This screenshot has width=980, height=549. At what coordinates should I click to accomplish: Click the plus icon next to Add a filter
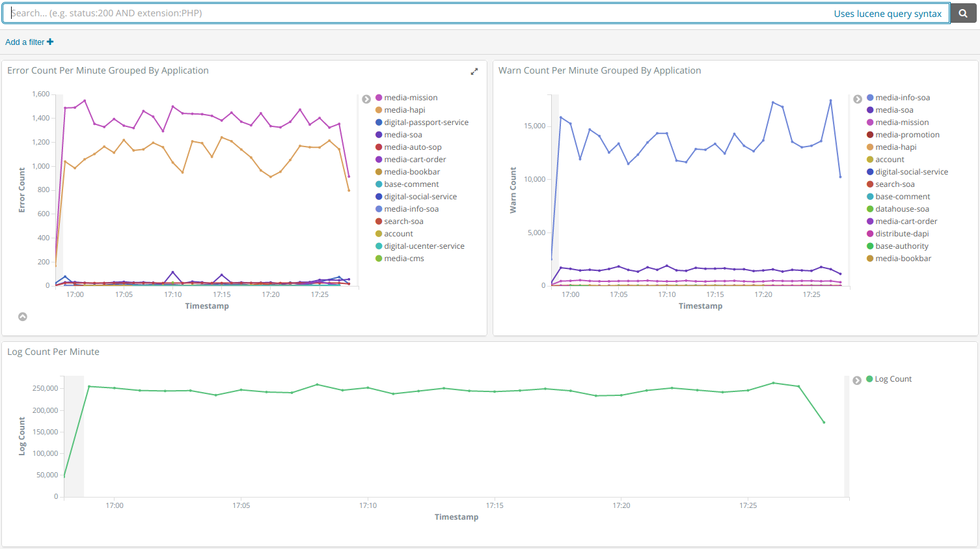(50, 42)
